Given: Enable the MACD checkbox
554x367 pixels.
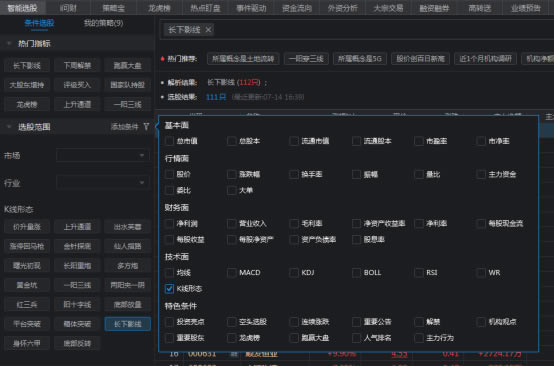Looking at the screenshot, I should [x=232, y=273].
